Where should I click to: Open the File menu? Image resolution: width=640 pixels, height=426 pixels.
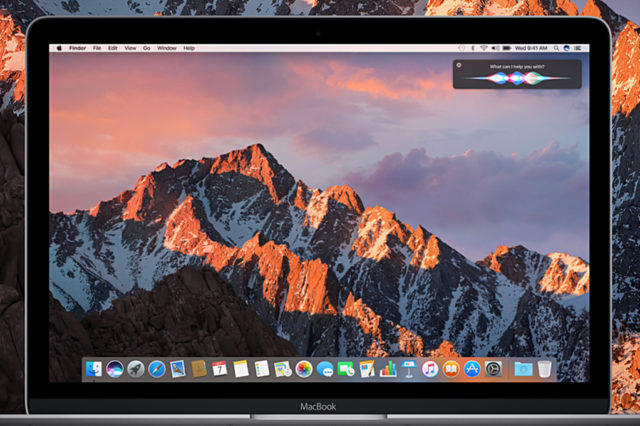(x=97, y=48)
